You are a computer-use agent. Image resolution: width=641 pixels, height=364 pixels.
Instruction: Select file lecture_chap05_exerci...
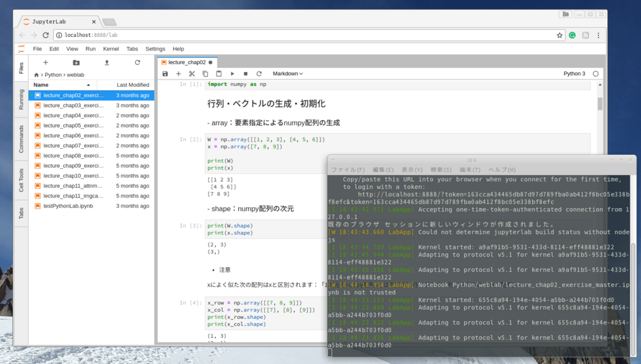tap(91, 126)
